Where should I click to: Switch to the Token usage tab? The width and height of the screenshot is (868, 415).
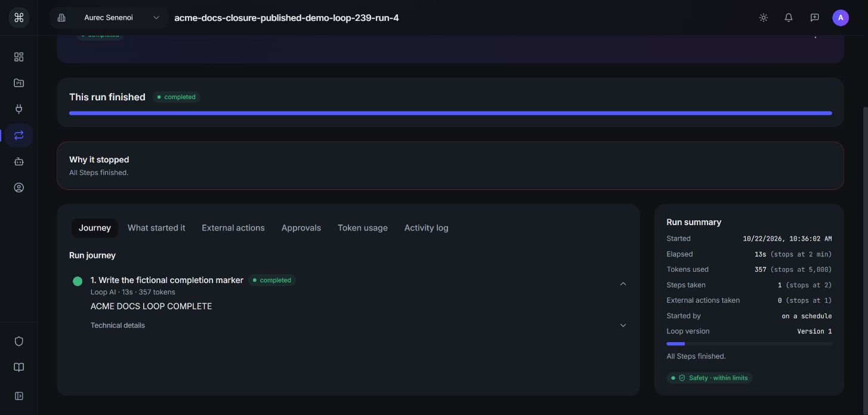pyautogui.click(x=363, y=228)
